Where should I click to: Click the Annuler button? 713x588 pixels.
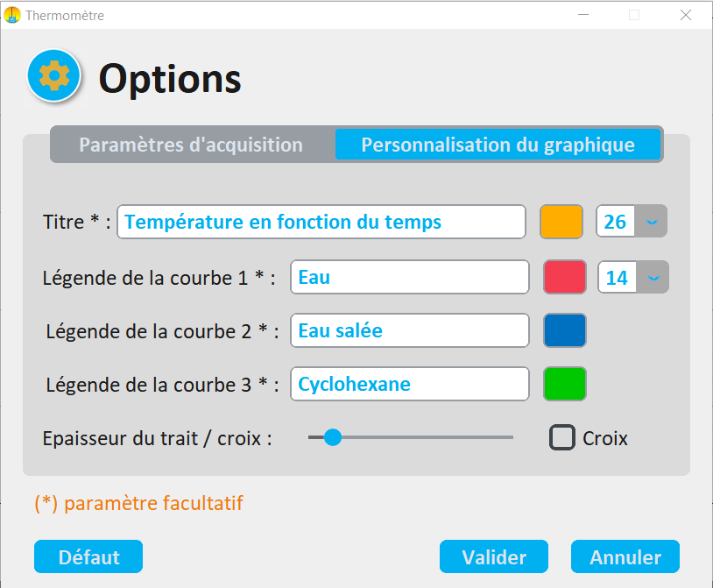pyautogui.click(x=625, y=556)
